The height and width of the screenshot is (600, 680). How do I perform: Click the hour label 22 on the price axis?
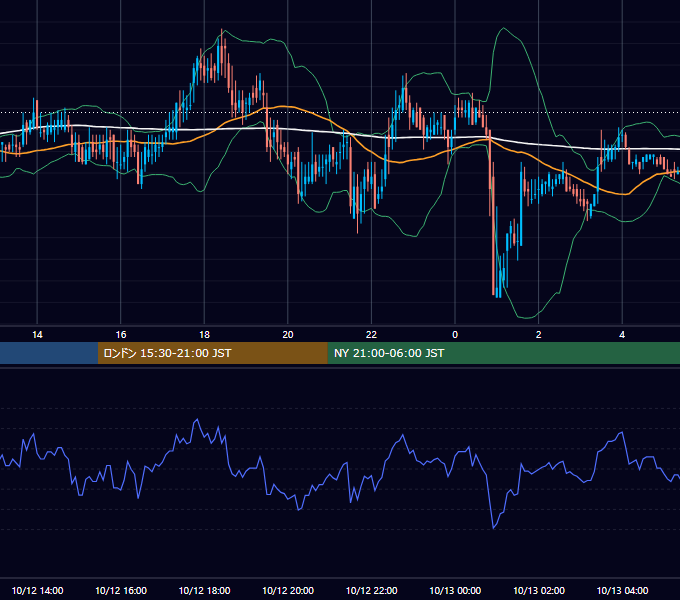pyautogui.click(x=371, y=335)
